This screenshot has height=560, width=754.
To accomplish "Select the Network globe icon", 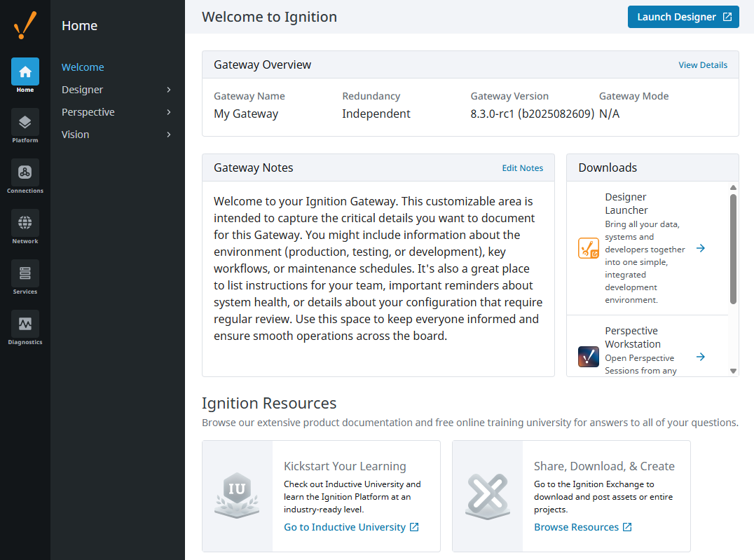I will point(25,224).
